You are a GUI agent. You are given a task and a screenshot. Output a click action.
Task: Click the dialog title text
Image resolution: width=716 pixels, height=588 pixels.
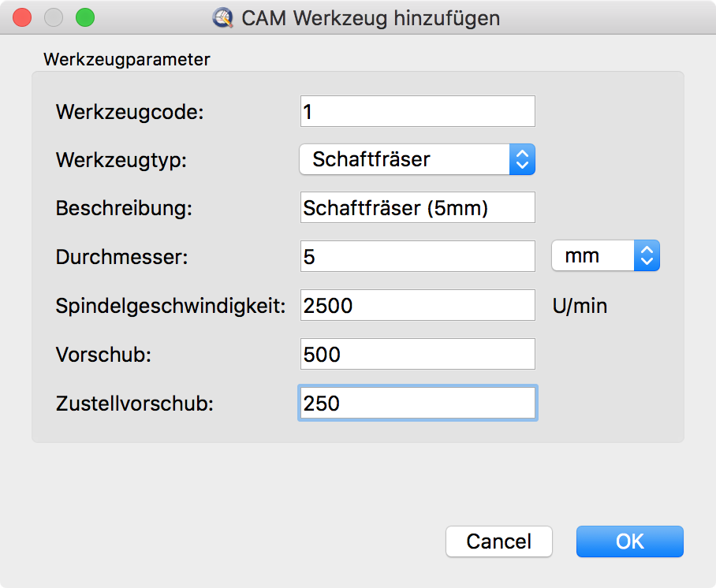click(x=371, y=17)
